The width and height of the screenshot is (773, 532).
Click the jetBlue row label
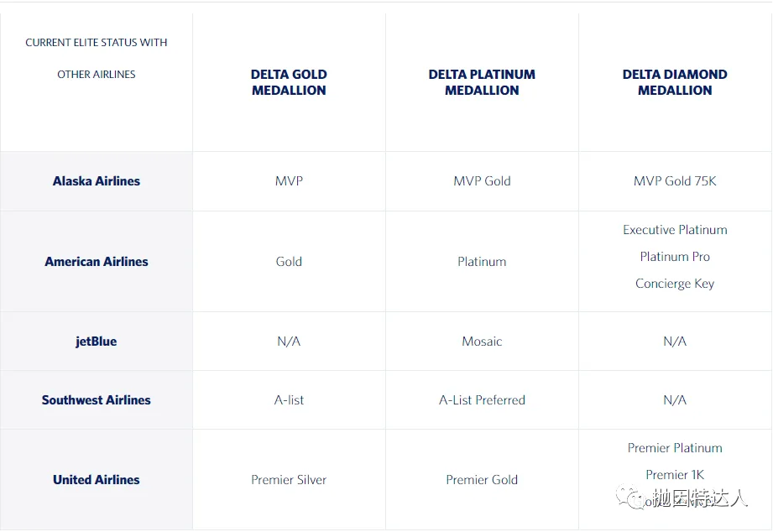[97, 342]
